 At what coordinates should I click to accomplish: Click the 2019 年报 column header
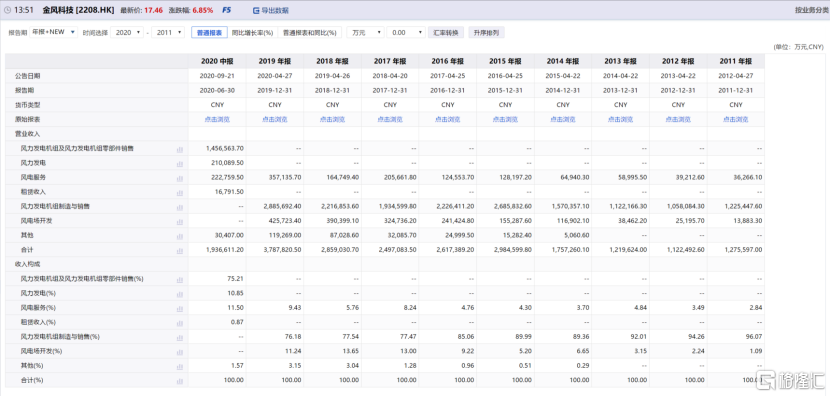pyautogui.click(x=275, y=61)
